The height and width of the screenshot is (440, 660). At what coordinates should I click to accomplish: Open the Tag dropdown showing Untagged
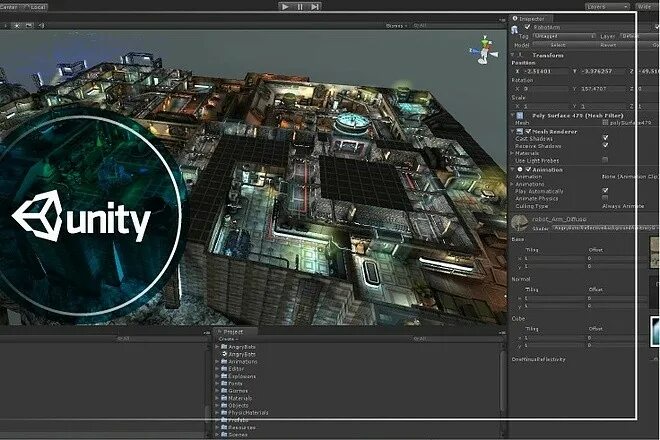coord(564,36)
